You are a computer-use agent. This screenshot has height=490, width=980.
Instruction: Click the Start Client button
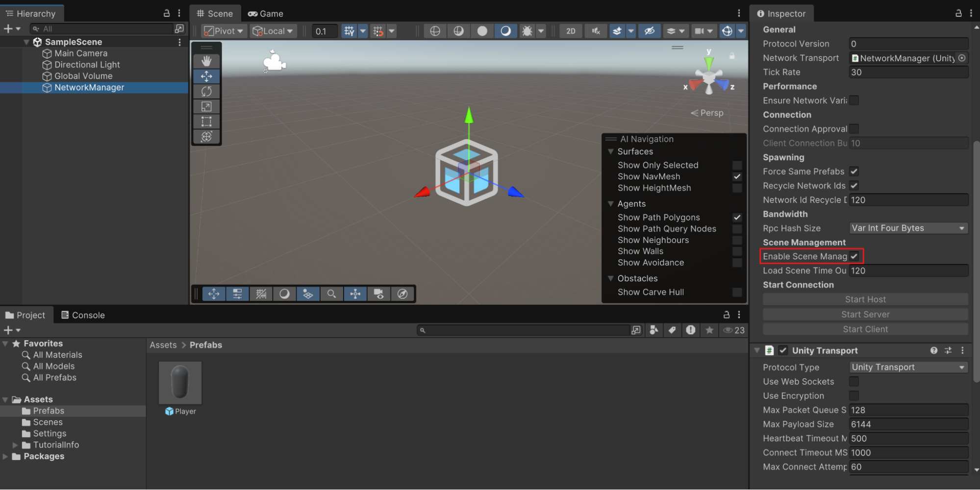[x=865, y=329]
